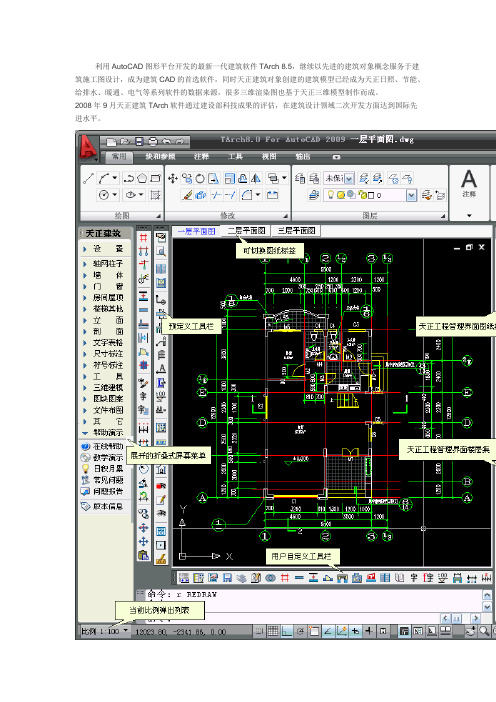Click the large A annotation text icon
This screenshot has width=496, height=702.
click(469, 179)
